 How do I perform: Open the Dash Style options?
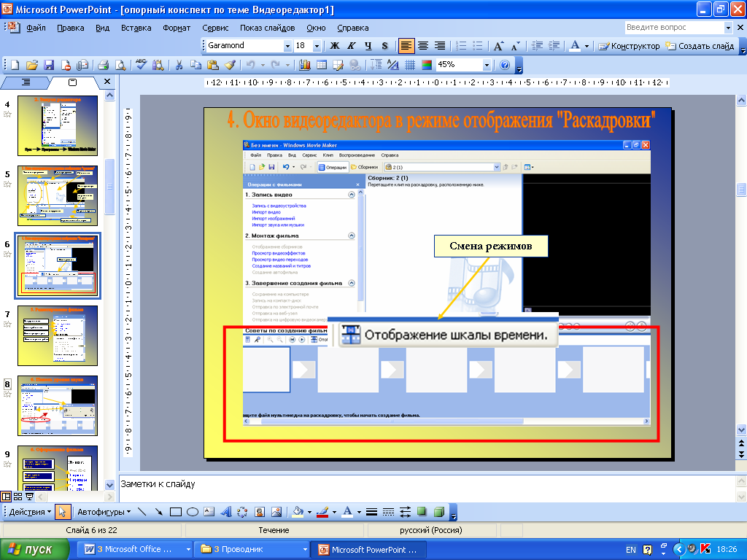(389, 512)
